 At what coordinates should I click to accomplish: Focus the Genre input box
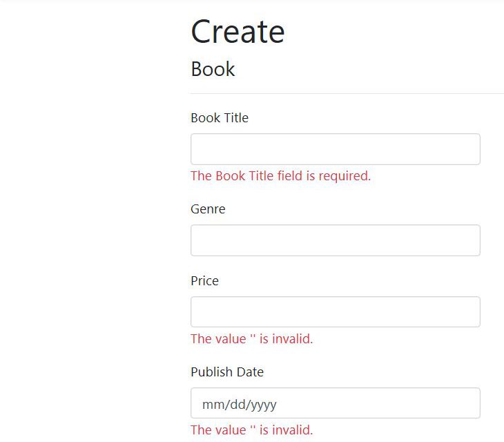[x=335, y=240]
